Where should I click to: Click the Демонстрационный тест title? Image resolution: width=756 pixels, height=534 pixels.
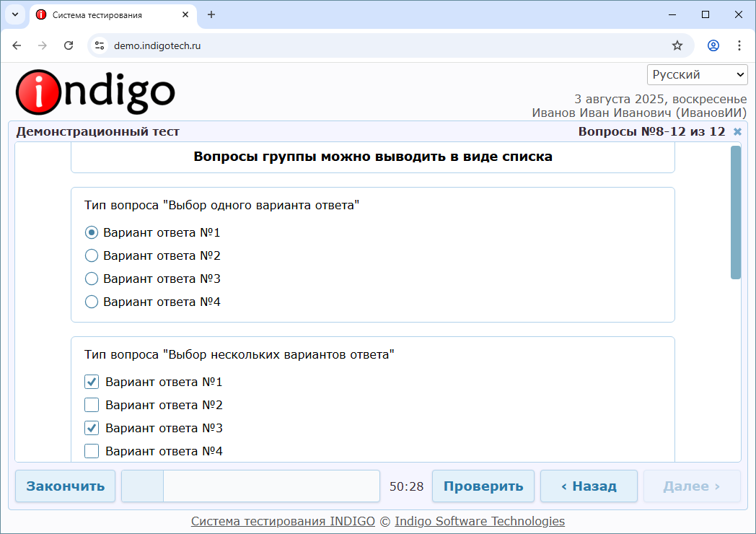(x=98, y=131)
